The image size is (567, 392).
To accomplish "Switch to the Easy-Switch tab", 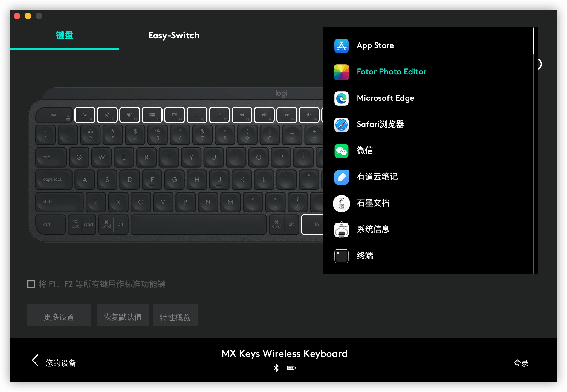I will tap(174, 35).
